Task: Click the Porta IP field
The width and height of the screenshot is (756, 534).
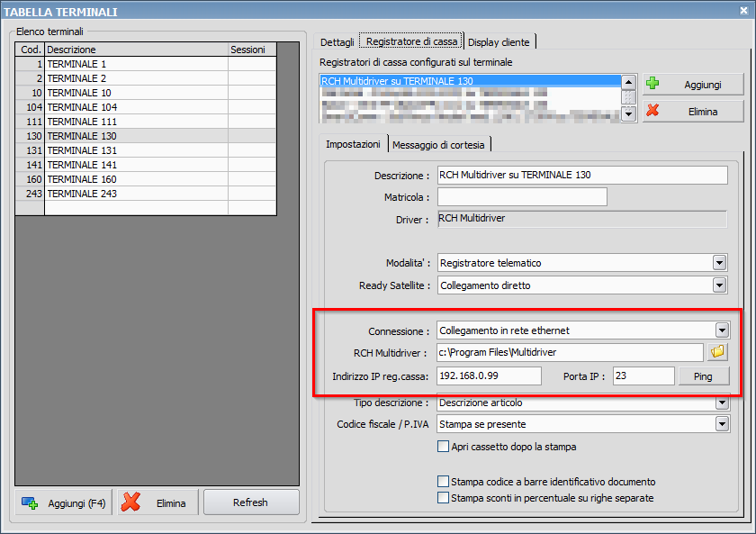Action: coord(643,376)
